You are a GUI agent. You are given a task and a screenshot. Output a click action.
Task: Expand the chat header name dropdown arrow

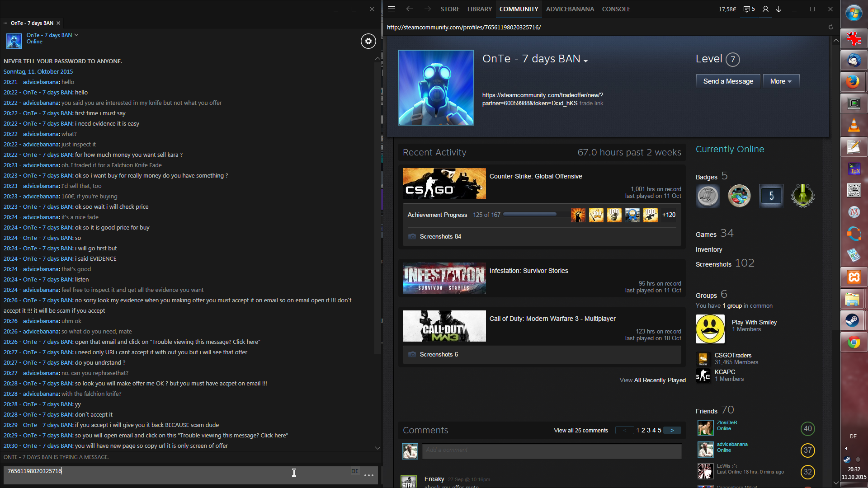point(76,35)
